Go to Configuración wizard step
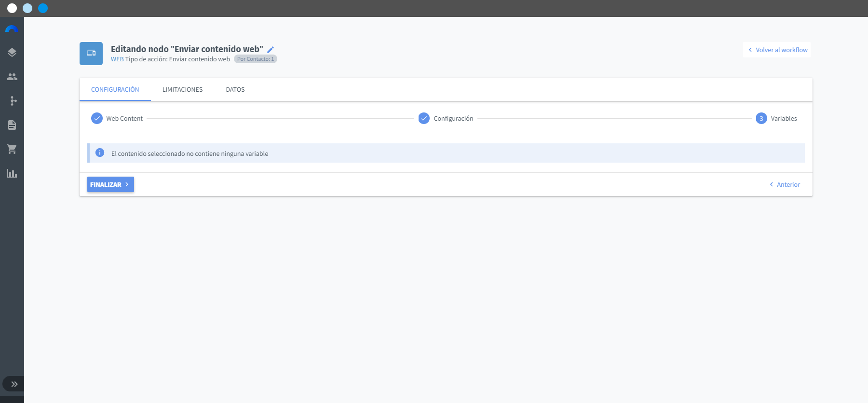The height and width of the screenshot is (403, 868). click(446, 118)
